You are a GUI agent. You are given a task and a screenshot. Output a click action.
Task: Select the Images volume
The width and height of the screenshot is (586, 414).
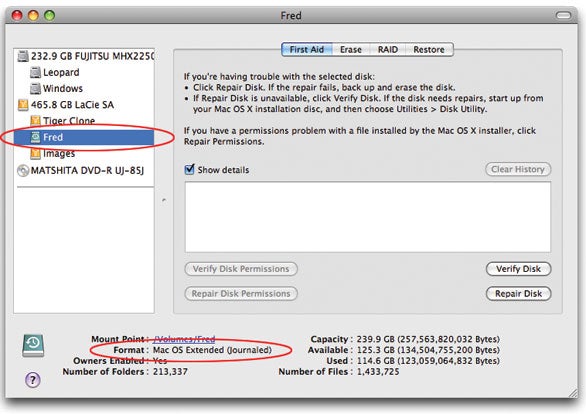[85, 153]
